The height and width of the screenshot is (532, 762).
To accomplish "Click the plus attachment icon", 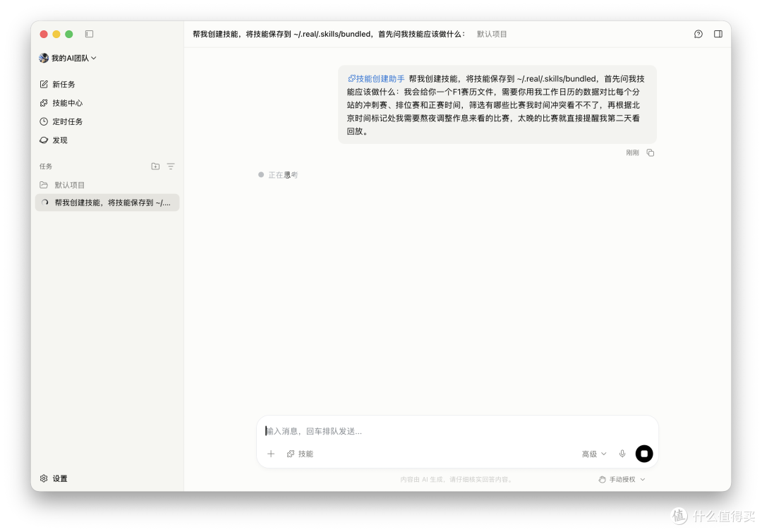I will tap(271, 454).
